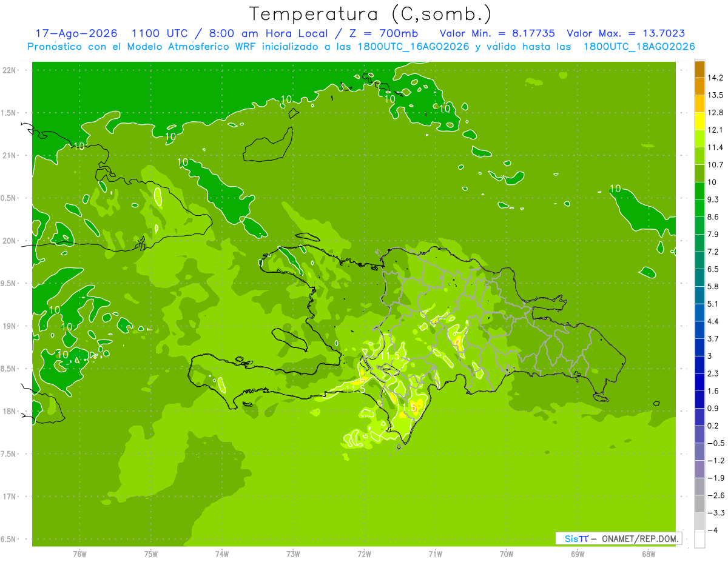Click the Sistπ ONAMET/REP.DOM. logo box
The height and width of the screenshot is (562, 728).
click(618, 538)
